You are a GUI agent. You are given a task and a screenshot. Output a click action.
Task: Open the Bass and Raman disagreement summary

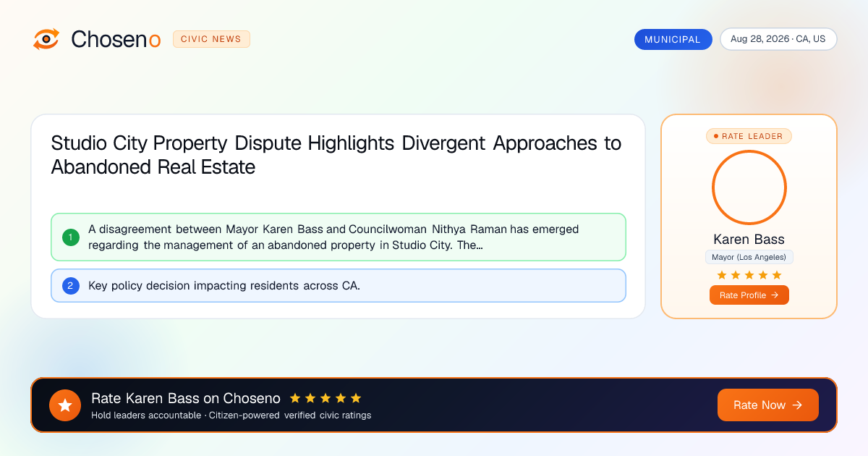339,237
